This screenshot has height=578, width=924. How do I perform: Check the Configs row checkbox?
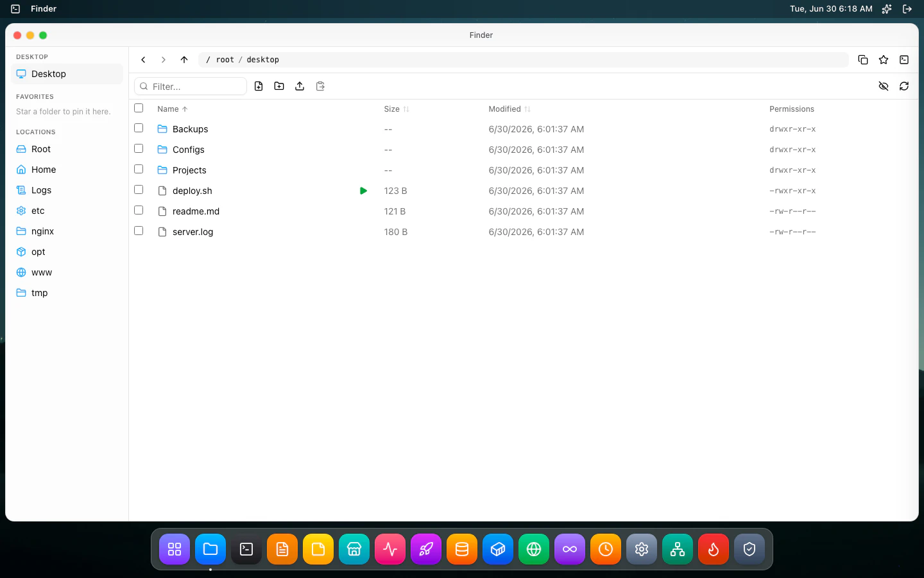(x=139, y=148)
